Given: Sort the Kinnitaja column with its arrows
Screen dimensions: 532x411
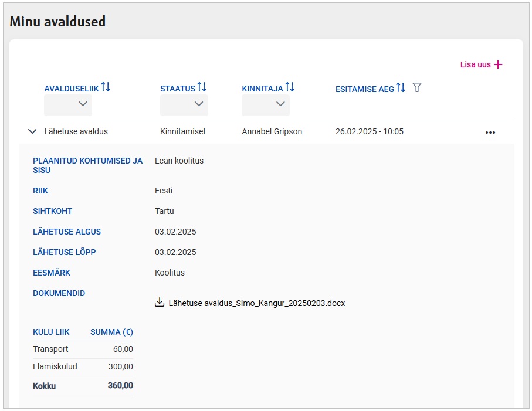Looking at the screenshot, I should click(290, 87).
